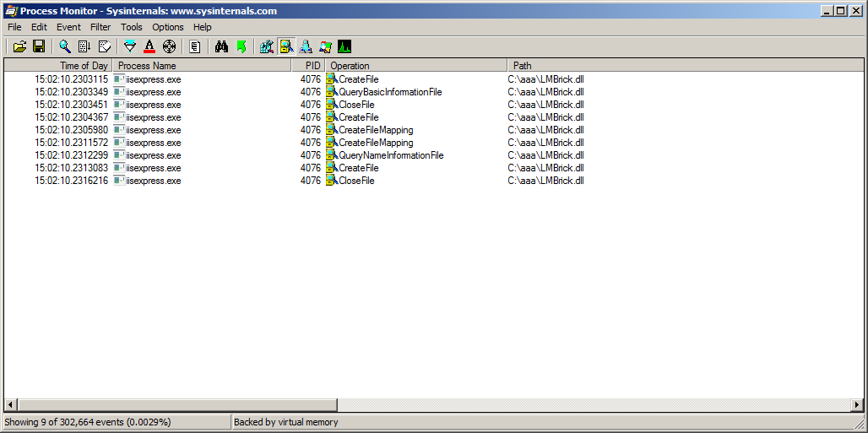Toggle Show Profiling Events graph icon
The width and height of the screenshot is (868, 433).
(344, 46)
